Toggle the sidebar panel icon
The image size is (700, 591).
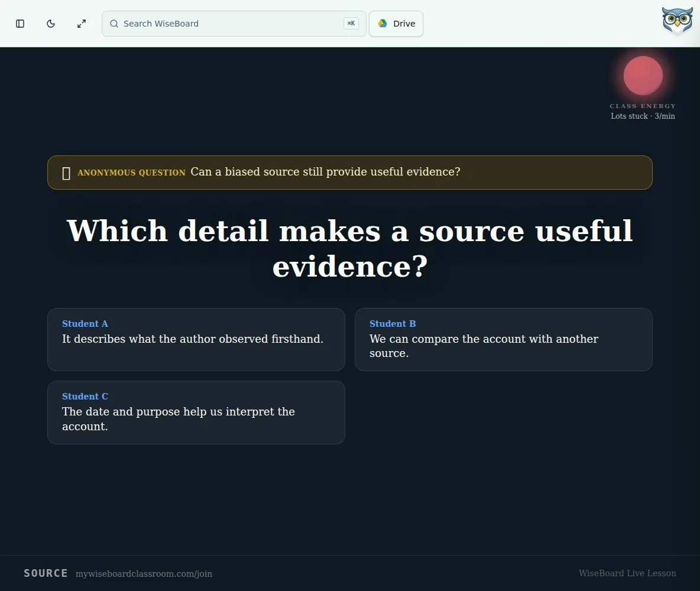(20, 24)
